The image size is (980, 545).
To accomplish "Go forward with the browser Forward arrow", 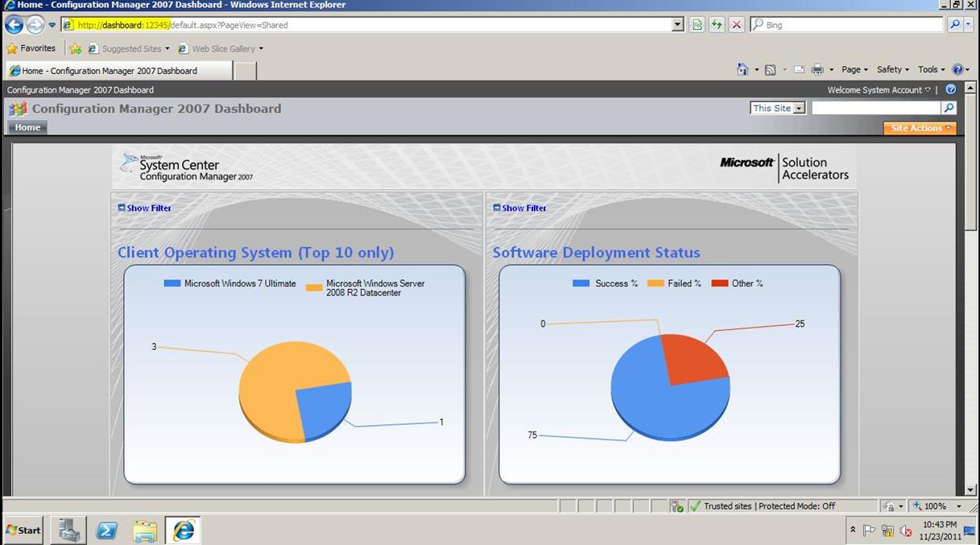I will click(35, 24).
